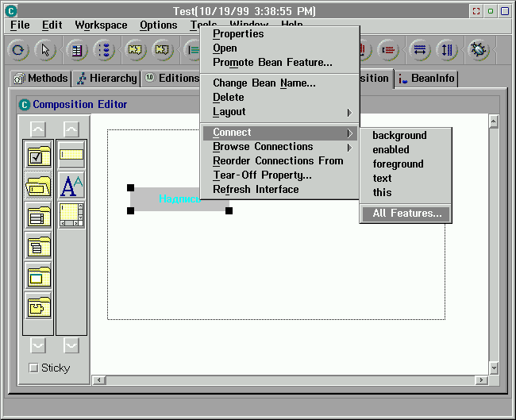
Task: Click the vertical scrollbar down arrow
Action: tap(493, 368)
